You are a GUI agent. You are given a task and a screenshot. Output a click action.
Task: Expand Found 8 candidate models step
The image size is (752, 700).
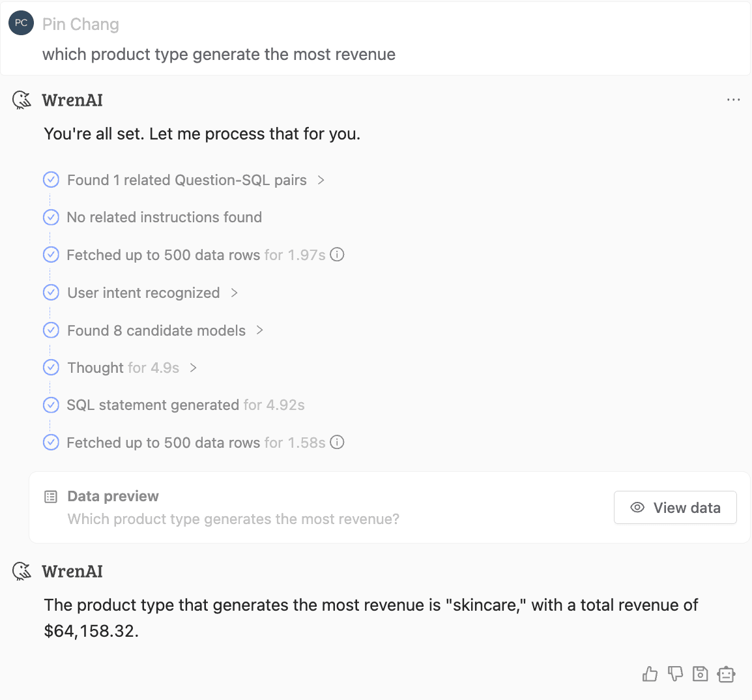[259, 330]
